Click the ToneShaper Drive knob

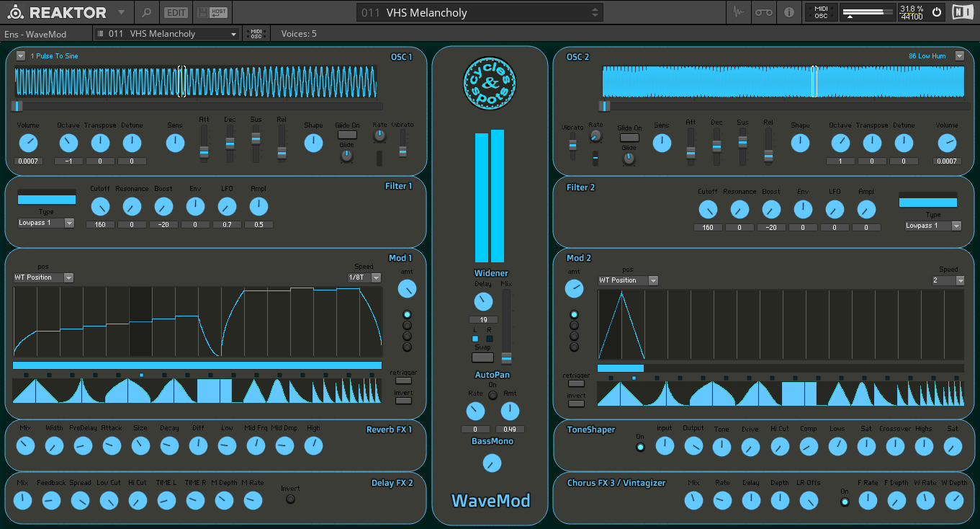coord(751,448)
